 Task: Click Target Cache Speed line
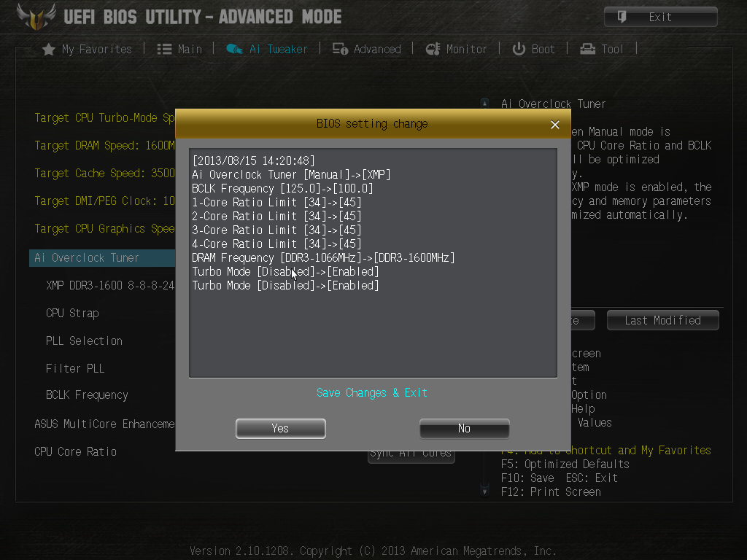(x=105, y=174)
